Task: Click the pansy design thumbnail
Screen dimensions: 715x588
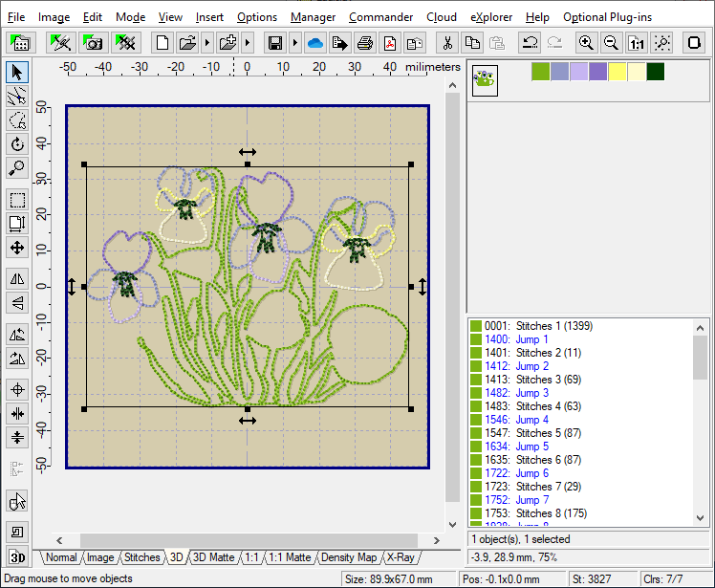Action: pyautogui.click(x=485, y=80)
